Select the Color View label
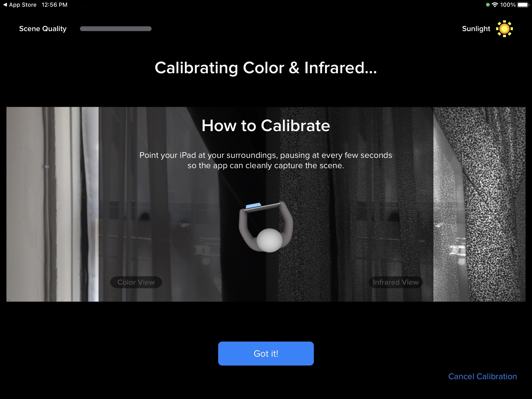This screenshot has height=399, width=532. tap(136, 282)
